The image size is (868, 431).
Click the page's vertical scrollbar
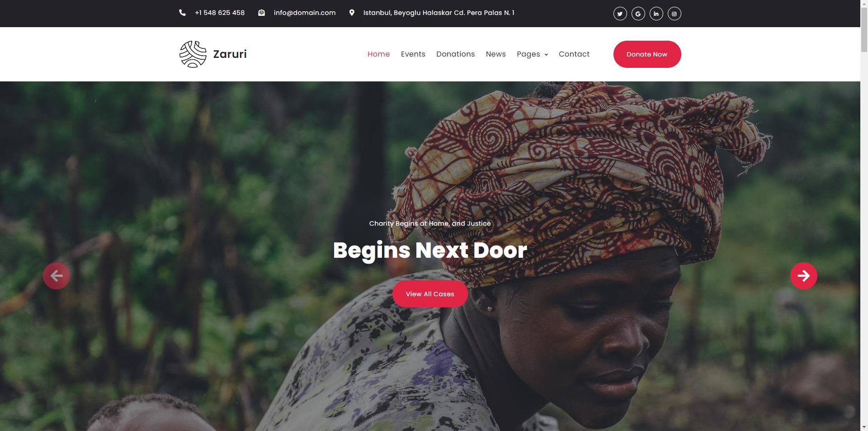[x=864, y=215]
